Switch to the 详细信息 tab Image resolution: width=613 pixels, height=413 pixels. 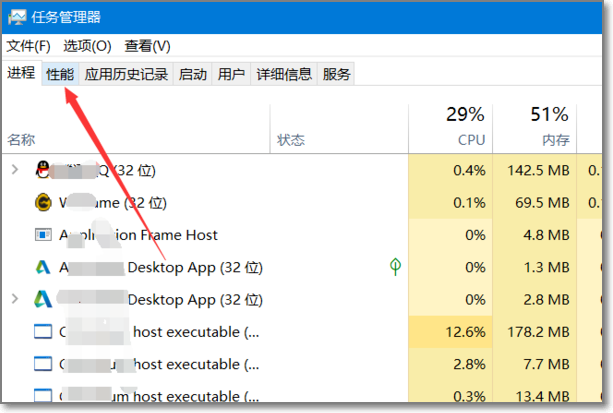284,74
